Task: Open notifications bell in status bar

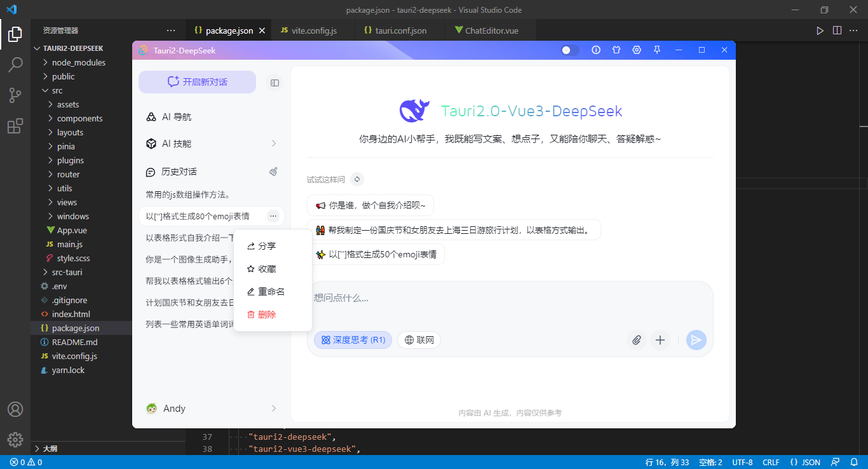Action: 854,462
